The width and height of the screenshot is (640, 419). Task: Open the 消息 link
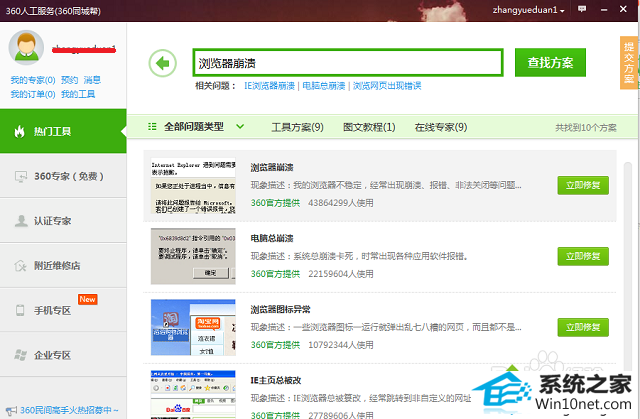coord(92,80)
